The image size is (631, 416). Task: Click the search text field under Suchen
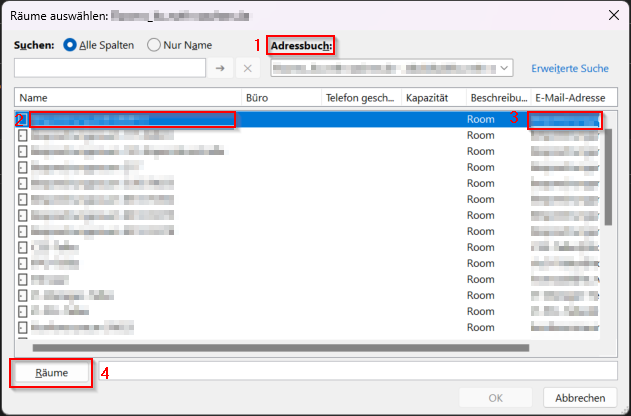tap(109, 68)
